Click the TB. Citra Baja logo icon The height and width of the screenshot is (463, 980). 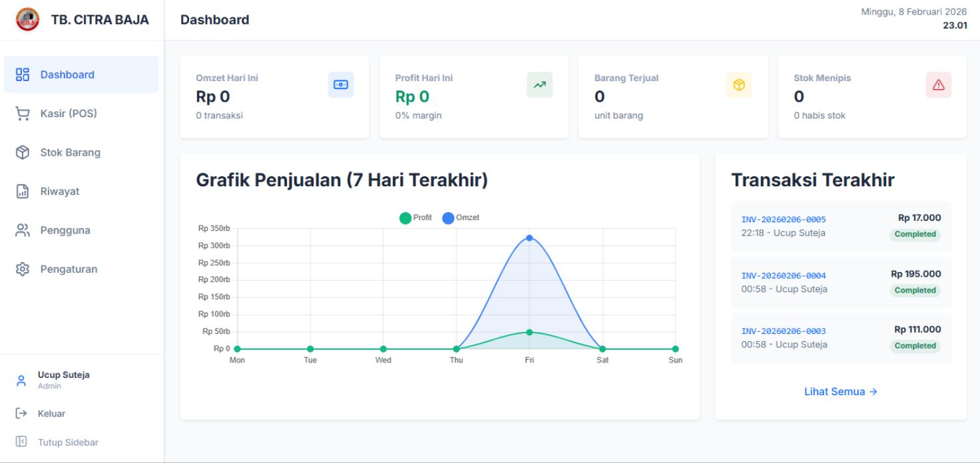[x=27, y=19]
